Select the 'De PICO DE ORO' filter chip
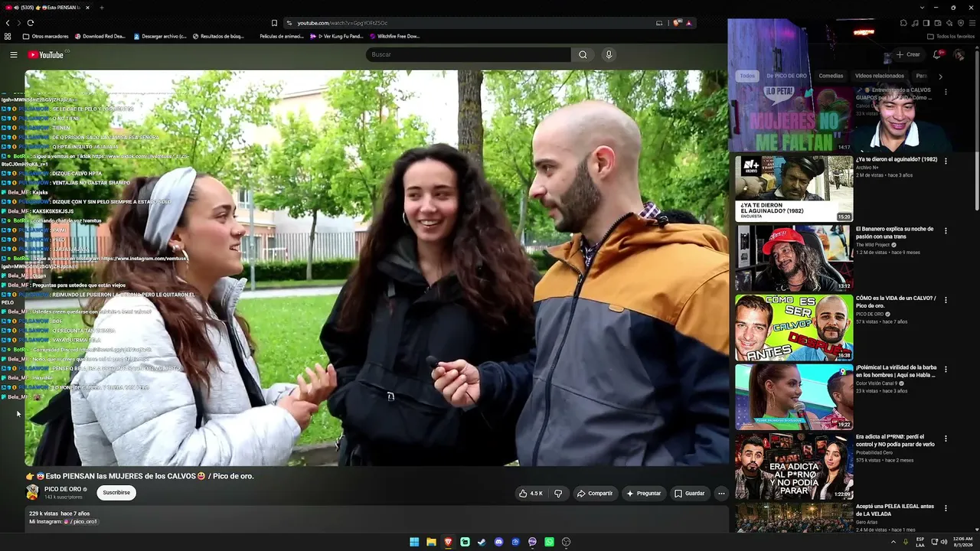The width and height of the screenshot is (980, 551). tap(787, 76)
